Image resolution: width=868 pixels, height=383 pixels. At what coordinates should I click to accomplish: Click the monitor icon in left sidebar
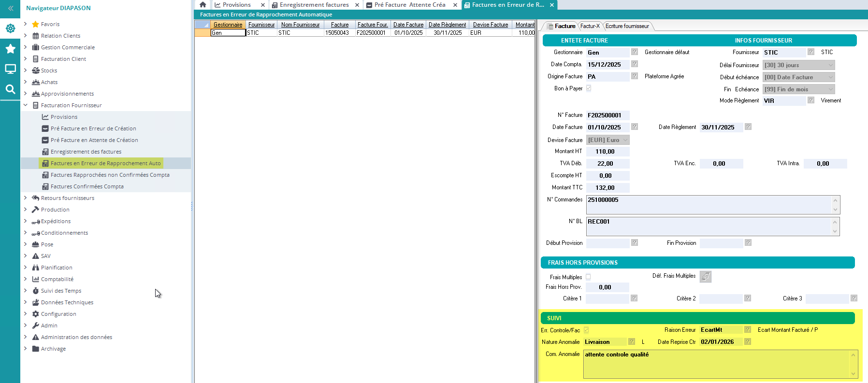click(10, 69)
